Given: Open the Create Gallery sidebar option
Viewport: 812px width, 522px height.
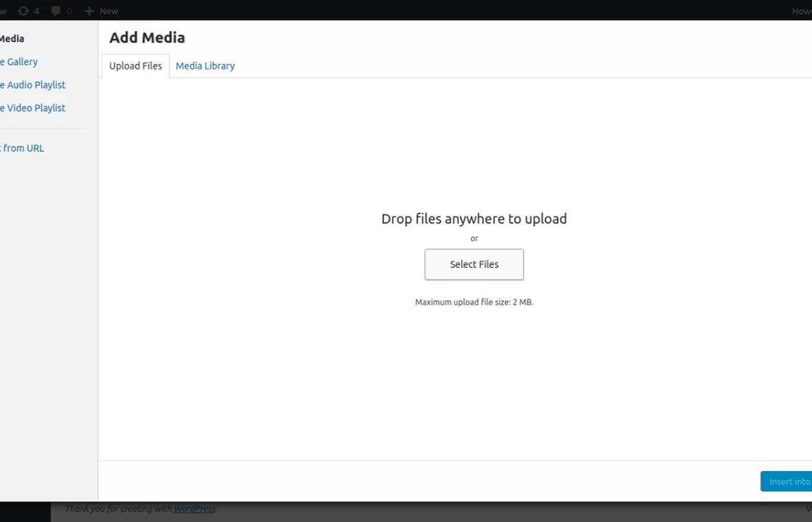Looking at the screenshot, I should pos(19,62).
